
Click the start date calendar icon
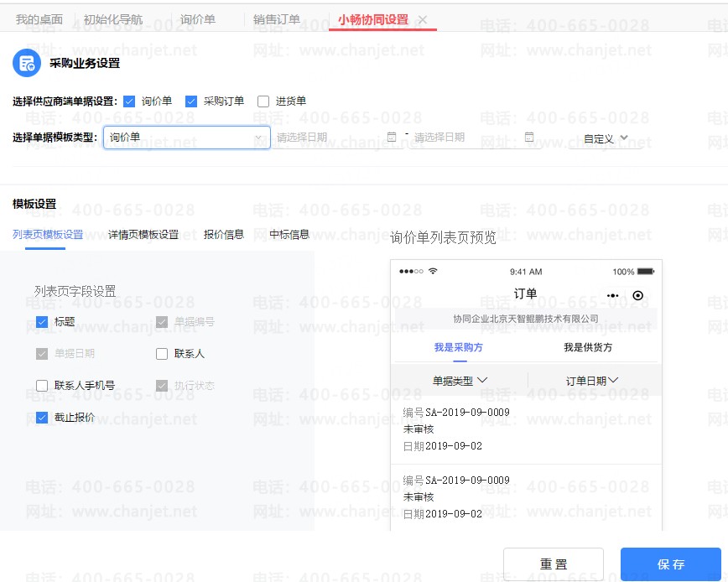click(392, 137)
